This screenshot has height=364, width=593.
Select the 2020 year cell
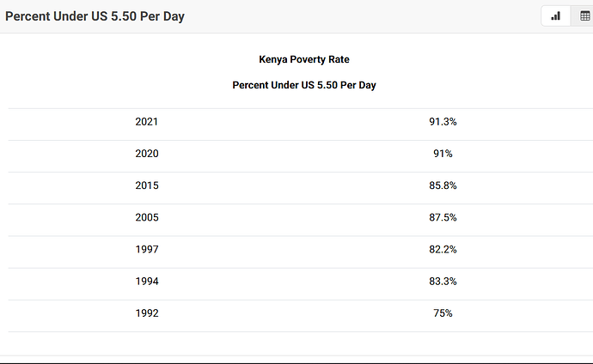coord(147,154)
